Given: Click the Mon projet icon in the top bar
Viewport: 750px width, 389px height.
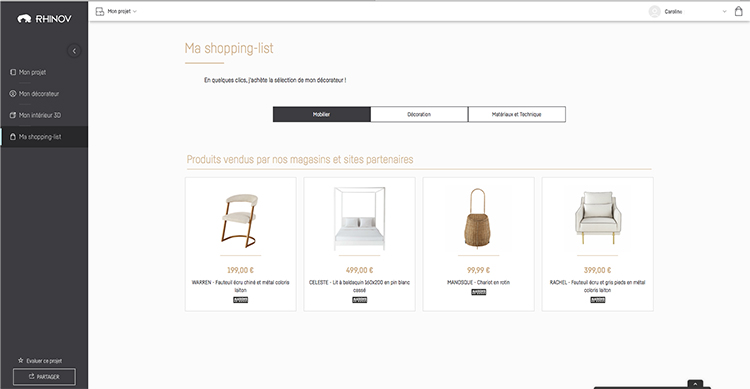Looking at the screenshot, I should click(99, 11).
